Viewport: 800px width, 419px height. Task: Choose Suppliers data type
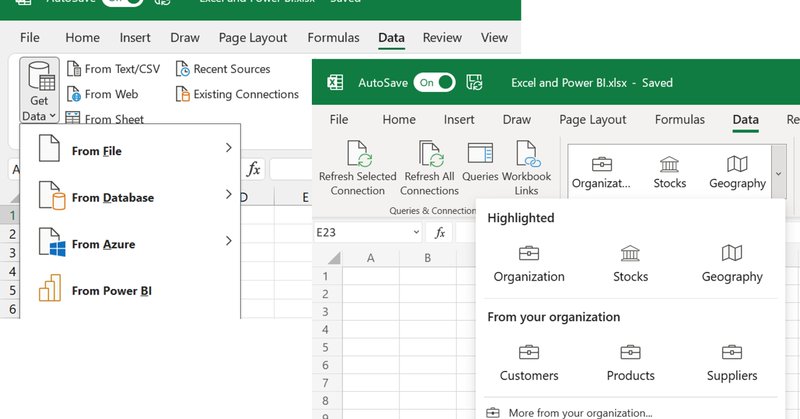click(x=732, y=363)
